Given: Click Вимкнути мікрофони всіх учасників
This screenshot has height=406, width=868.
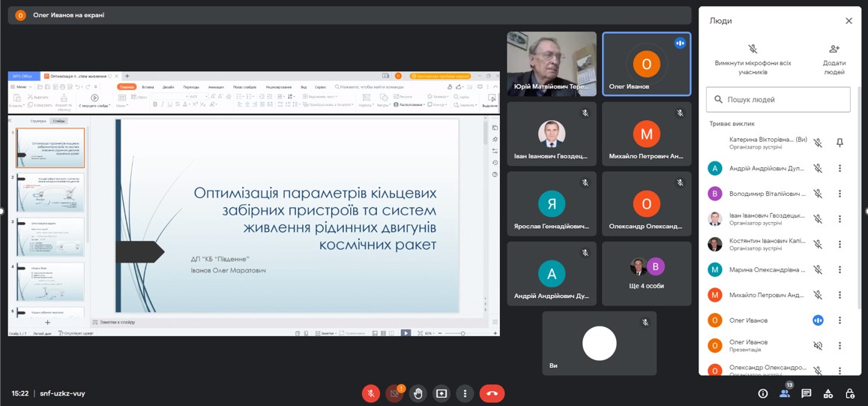Looking at the screenshot, I should (x=753, y=59).
